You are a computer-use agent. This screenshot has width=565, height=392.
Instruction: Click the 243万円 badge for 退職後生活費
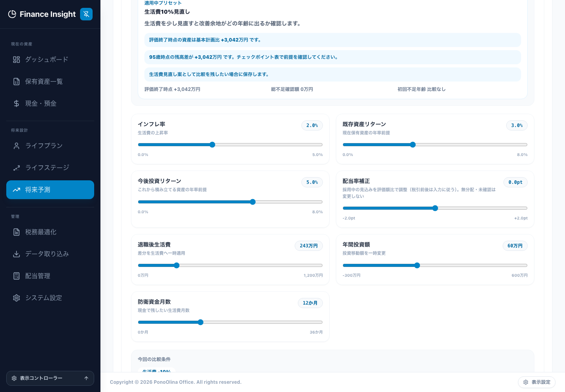[309, 246]
